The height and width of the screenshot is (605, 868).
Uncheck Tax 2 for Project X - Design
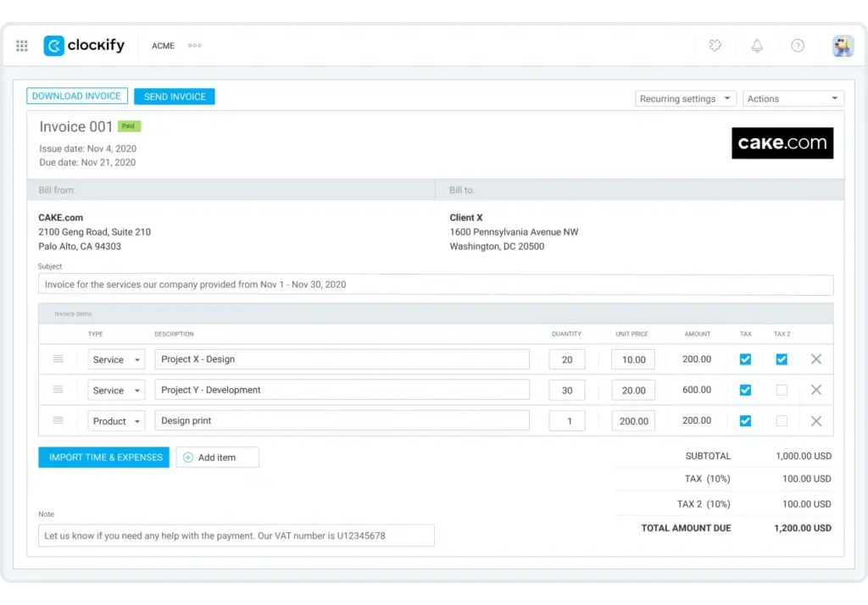coord(782,359)
